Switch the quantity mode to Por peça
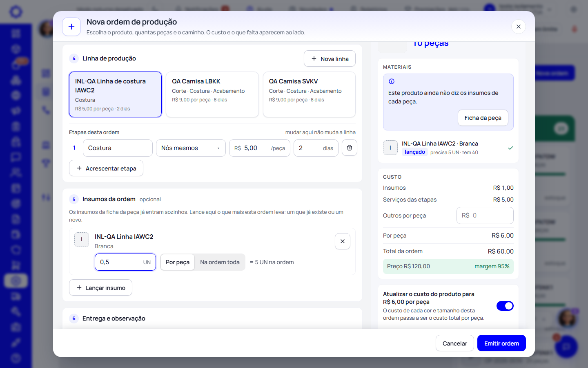Screen dimensions: 588x368 pyautogui.click(x=178, y=262)
